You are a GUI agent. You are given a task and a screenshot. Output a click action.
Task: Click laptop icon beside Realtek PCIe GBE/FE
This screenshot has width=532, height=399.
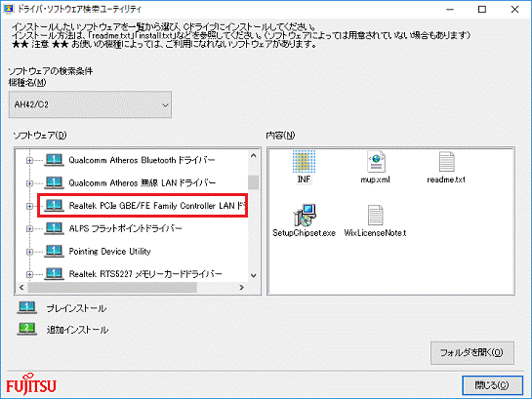54,206
